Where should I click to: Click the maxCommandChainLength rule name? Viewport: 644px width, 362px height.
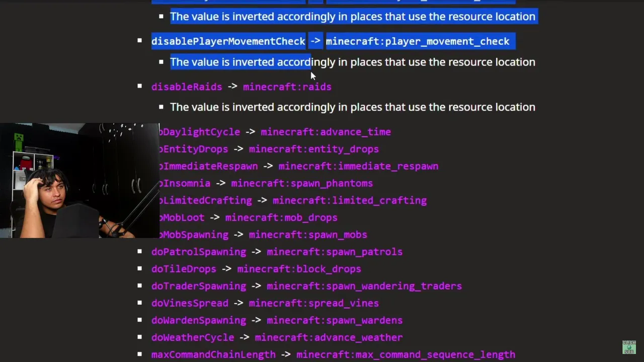coord(213,354)
